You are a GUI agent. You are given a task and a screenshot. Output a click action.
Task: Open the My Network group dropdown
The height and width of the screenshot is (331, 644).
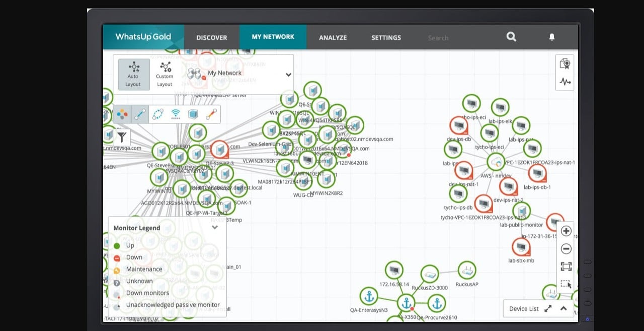[x=288, y=75]
